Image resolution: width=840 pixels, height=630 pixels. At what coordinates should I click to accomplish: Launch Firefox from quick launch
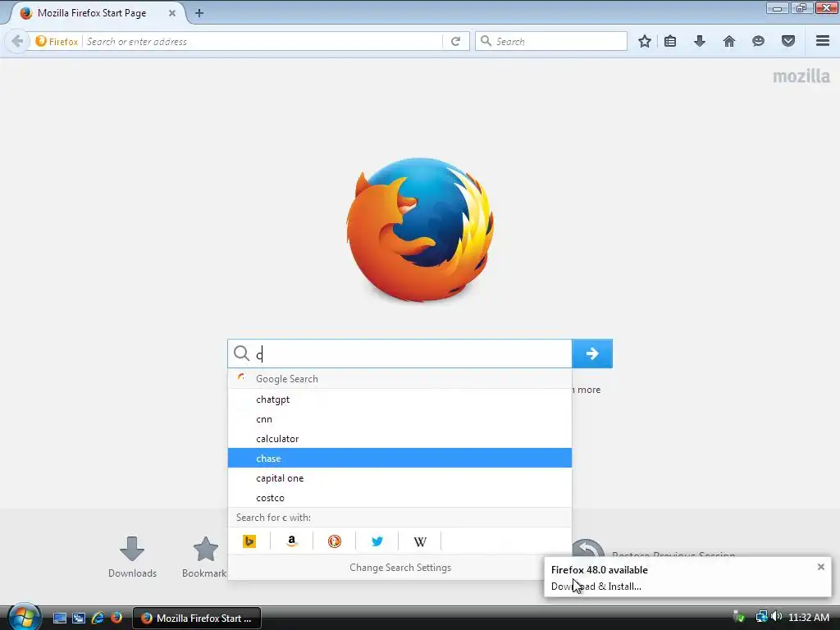coord(116,618)
